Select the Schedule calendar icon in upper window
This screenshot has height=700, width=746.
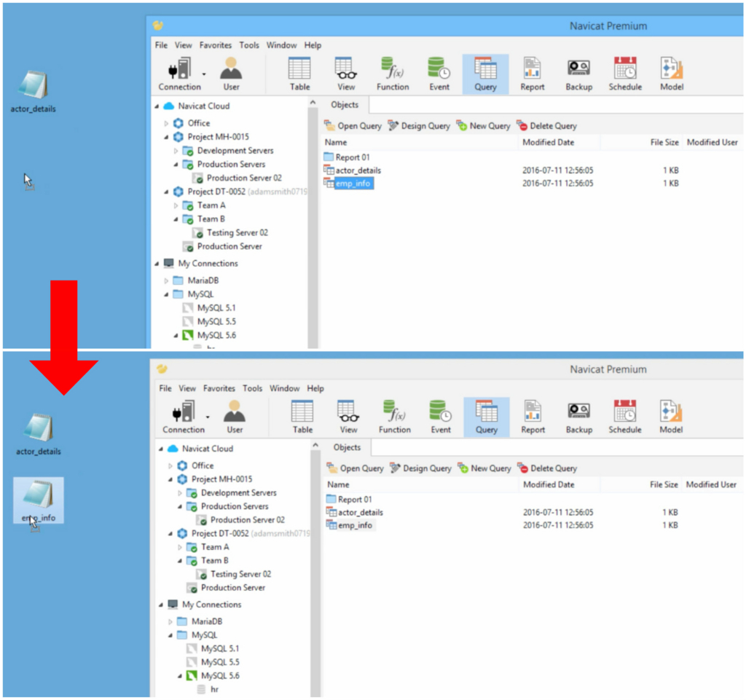point(625,74)
